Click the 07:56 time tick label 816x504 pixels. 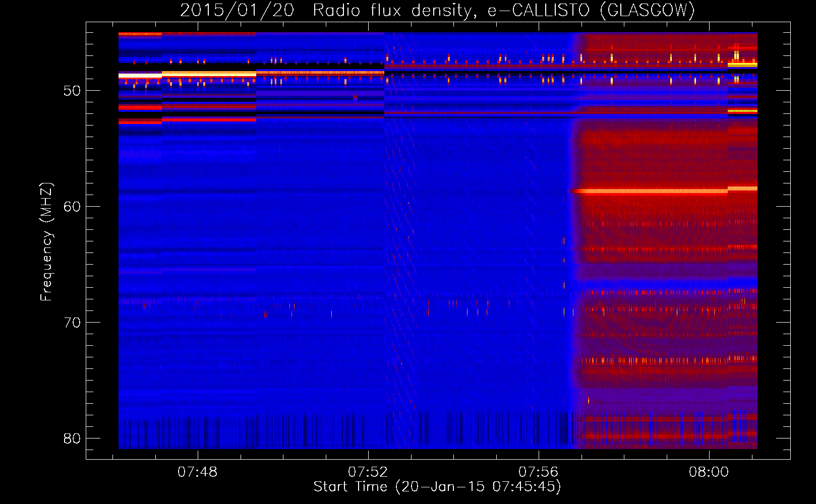pyautogui.click(x=539, y=472)
